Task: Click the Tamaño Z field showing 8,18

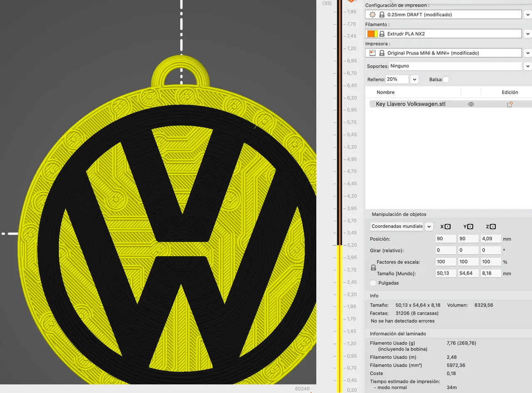Action: coord(490,274)
